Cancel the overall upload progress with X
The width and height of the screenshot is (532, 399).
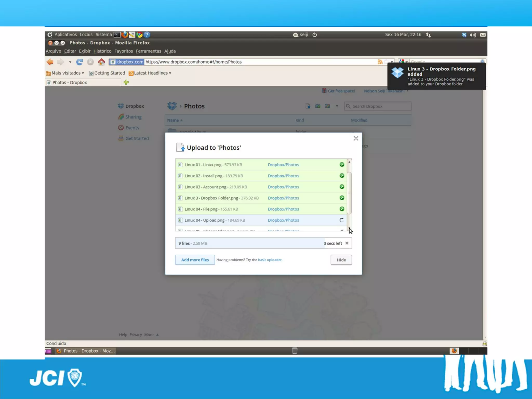point(347,243)
